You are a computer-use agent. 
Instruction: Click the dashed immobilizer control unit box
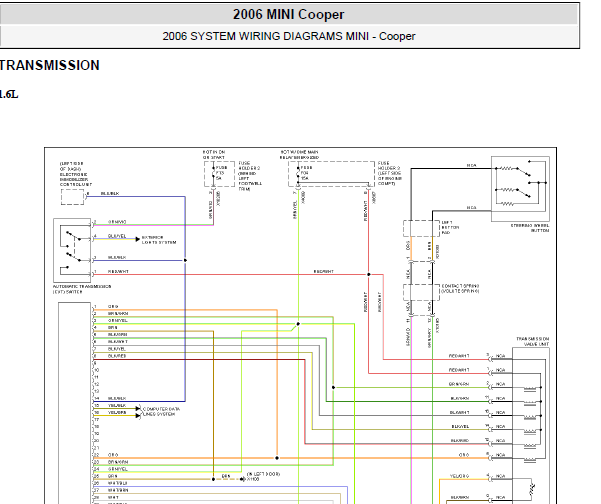pos(72,197)
